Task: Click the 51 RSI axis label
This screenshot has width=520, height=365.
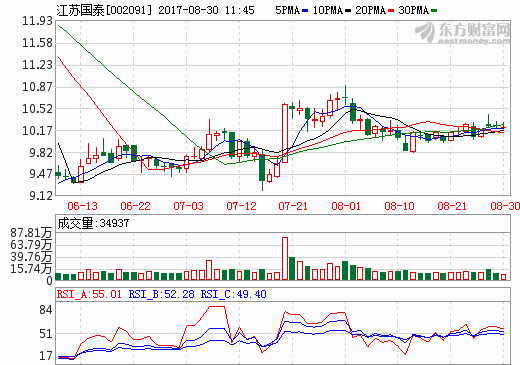Action: [46, 334]
